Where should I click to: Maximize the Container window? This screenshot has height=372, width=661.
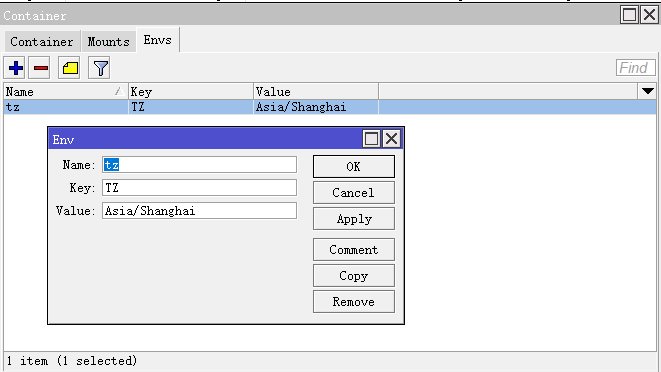[x=629, y=15]
